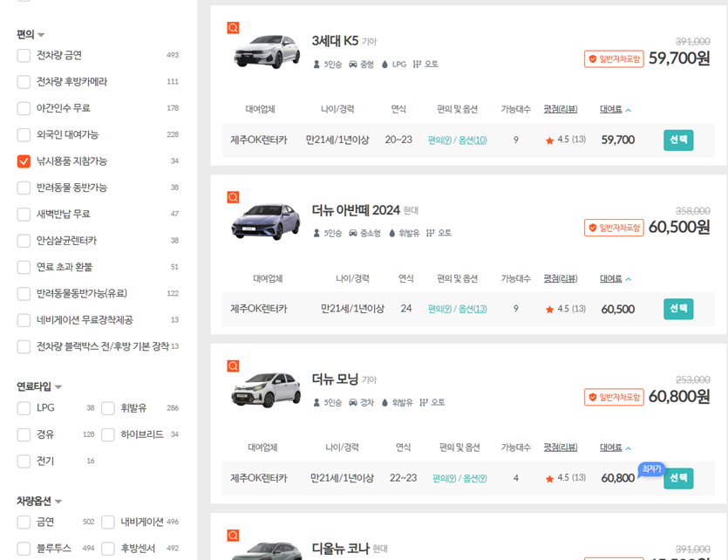Sort by 평점(리뷰) in 3세대 K5 table
The image size is (728, 560).
tap(561, 109)
